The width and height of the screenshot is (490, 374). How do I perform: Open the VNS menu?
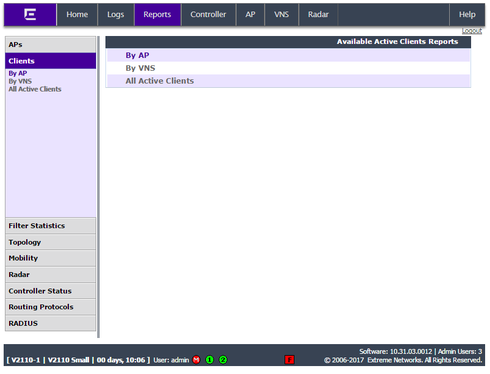point(281,15)
